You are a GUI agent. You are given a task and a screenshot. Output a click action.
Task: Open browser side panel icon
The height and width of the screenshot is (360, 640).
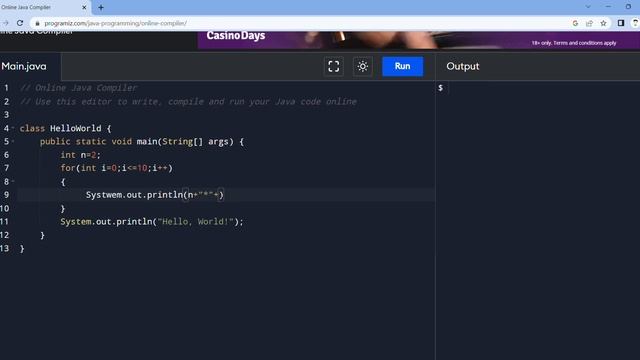pyautogui.click(x=621, y=23)
